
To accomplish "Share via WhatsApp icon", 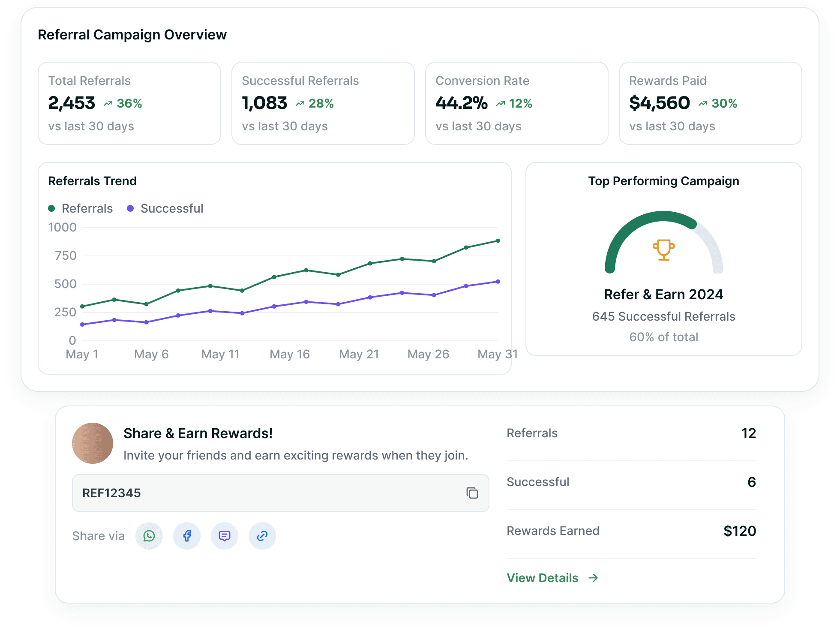I will [x=149, y=536].
